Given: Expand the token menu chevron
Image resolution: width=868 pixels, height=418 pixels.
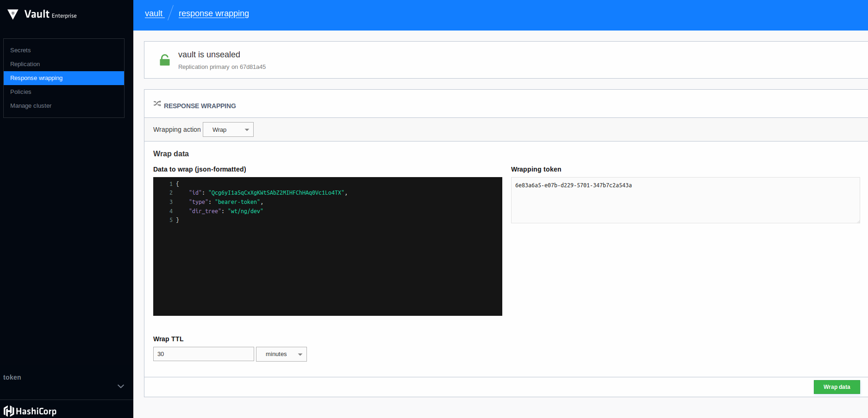Looking at the screenshot, I should (121, 386).
